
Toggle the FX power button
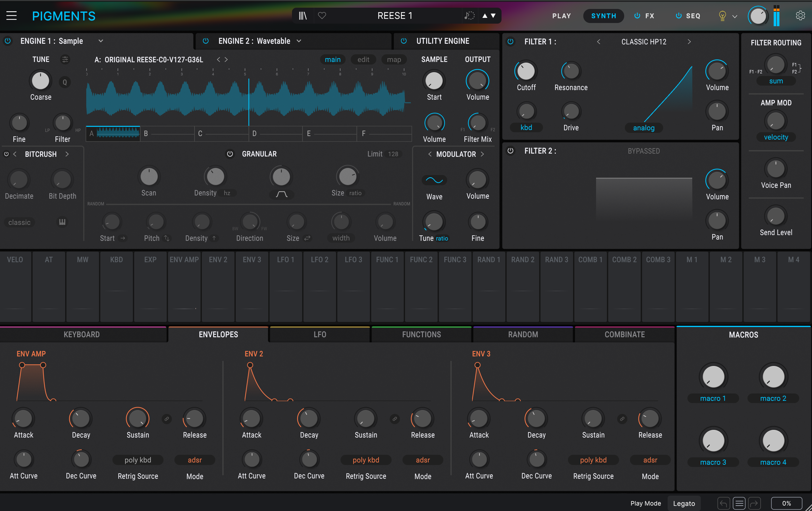[637, 16]
